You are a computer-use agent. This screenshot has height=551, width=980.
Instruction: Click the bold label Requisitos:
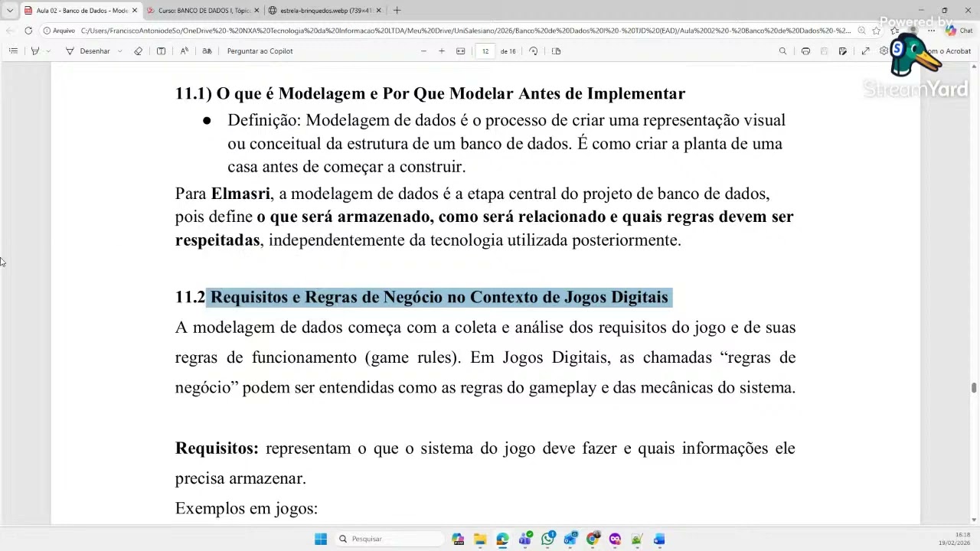pos(217,448)
